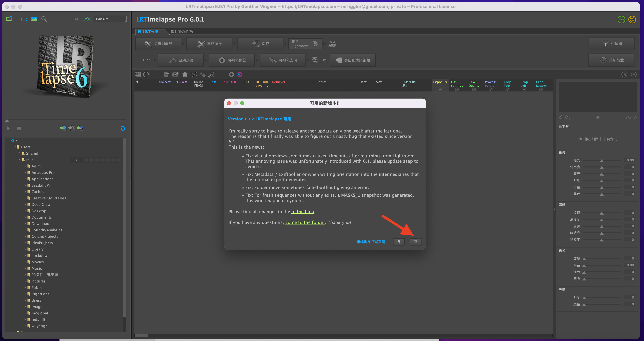The image size is (644, 341).
Task: Expand the Downloads folder in the tree
Action: pyautogui.click(x=26, y=223)
